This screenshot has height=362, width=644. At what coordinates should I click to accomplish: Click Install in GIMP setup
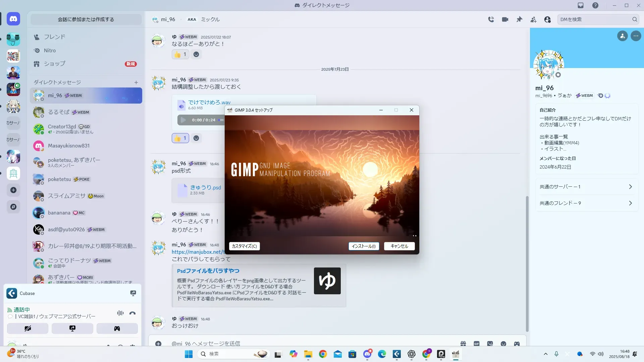click(x=364, y=246)
